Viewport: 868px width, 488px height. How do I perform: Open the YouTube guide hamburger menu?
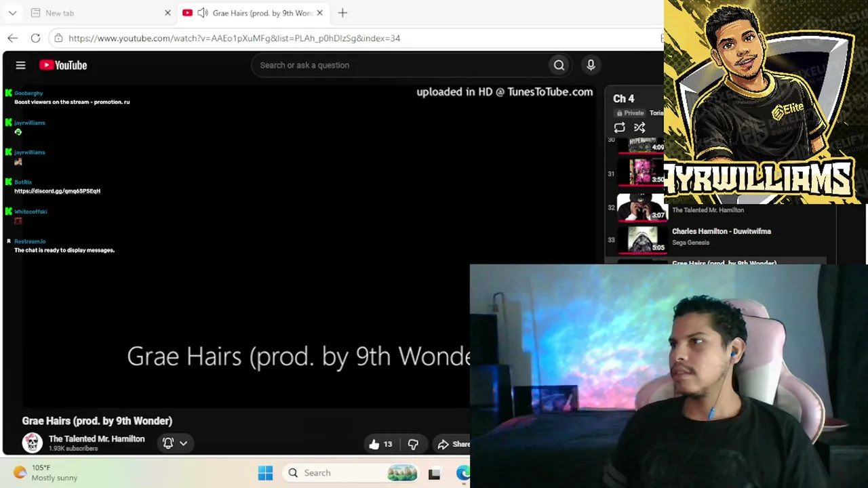[x=20, y=65]
